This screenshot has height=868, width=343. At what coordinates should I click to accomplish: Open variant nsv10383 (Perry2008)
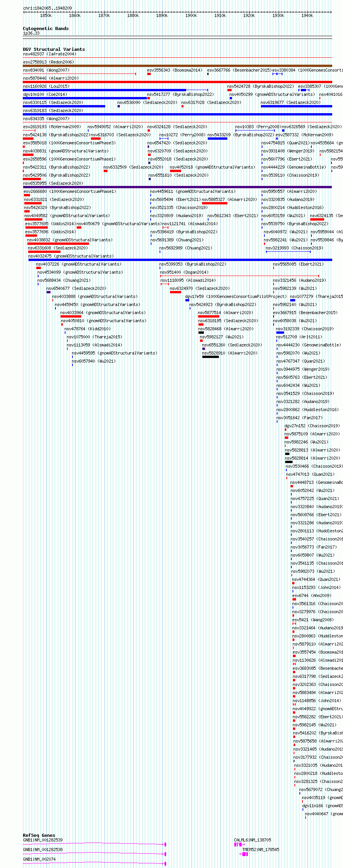(258, 127)
